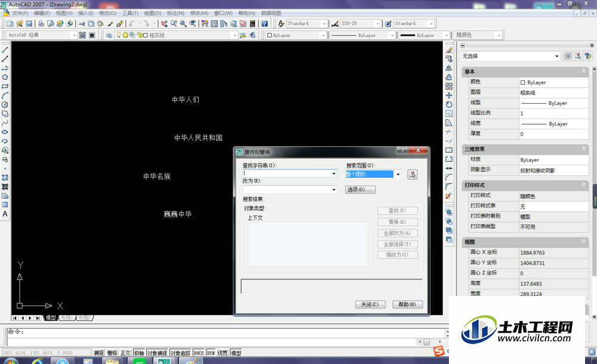The image size is (597, 364).
Task: Open the color control ByLayer dropdown
Action: (x=323, y=35)
